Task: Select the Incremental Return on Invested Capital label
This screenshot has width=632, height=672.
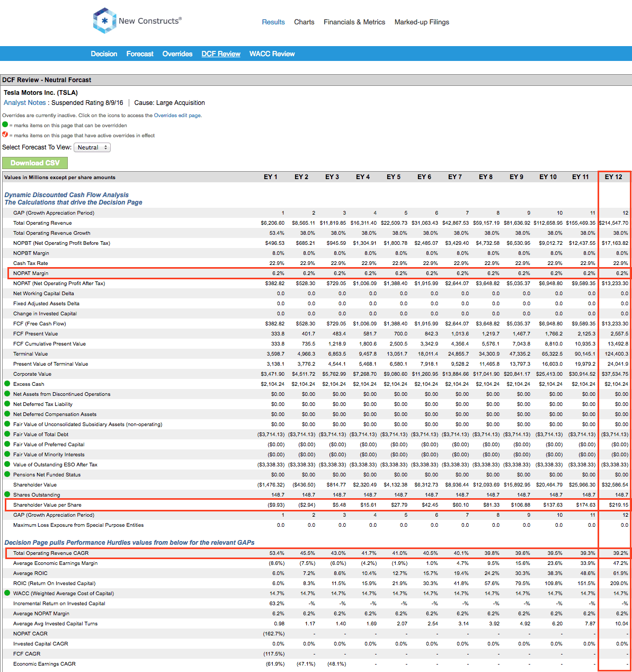Action: coord(59,604)
